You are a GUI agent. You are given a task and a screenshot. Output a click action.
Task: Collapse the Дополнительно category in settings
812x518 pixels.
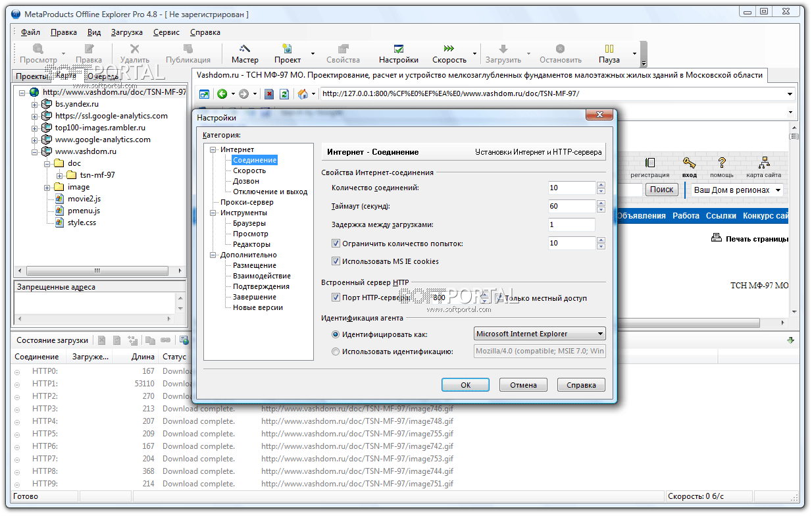click(213, 255)
